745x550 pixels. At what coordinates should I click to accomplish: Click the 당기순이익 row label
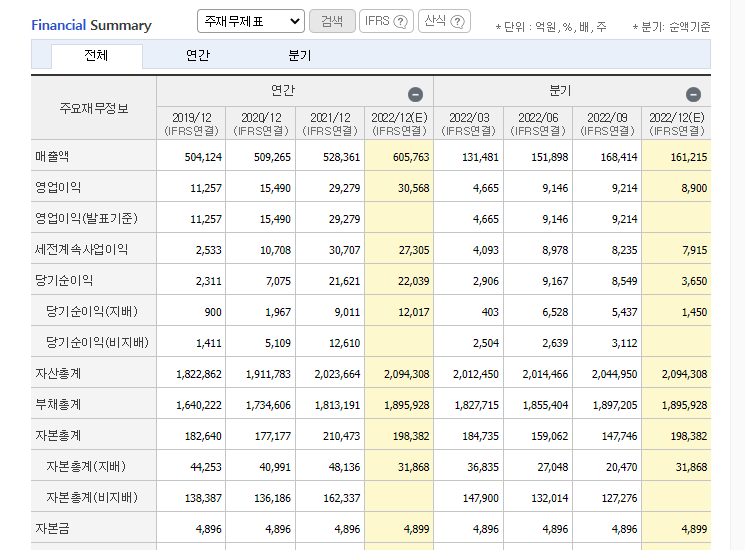tap(64, 280)
